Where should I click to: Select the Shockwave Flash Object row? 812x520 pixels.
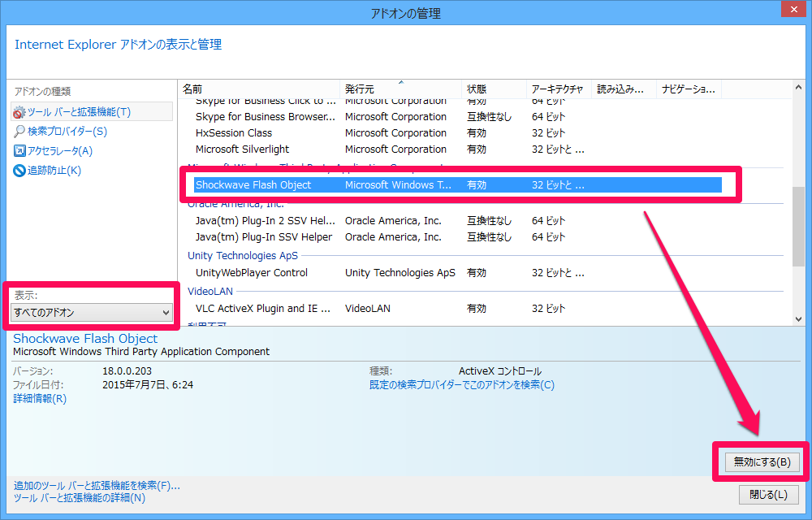click(253, 185)
